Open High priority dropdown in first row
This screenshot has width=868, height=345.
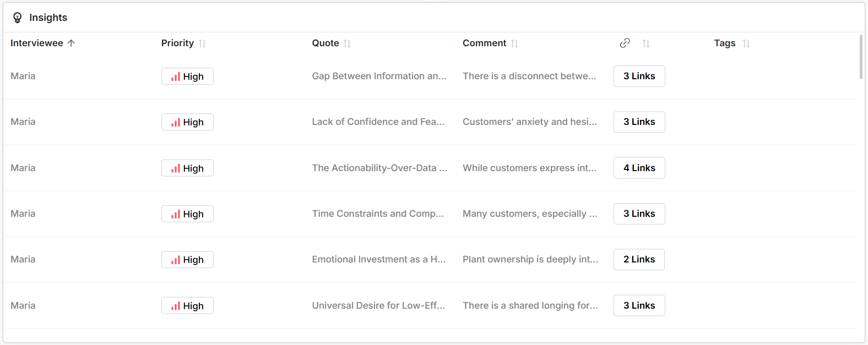click(187, 76)
